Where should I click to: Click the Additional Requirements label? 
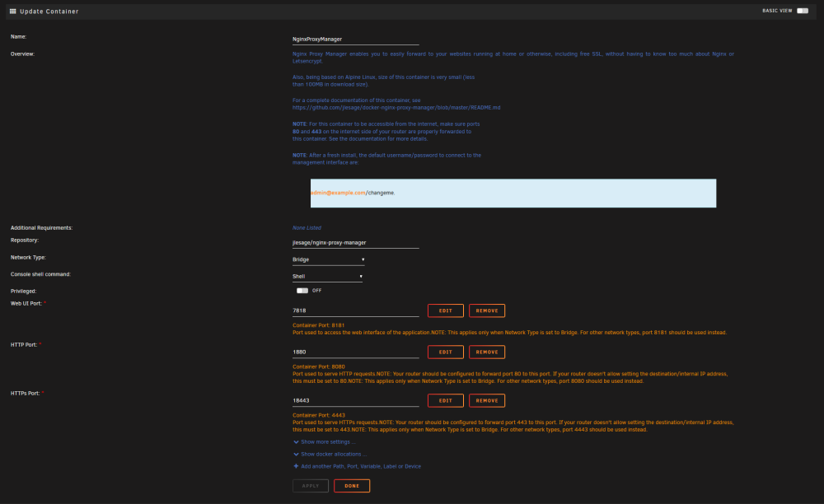click(x=41, y=228)
